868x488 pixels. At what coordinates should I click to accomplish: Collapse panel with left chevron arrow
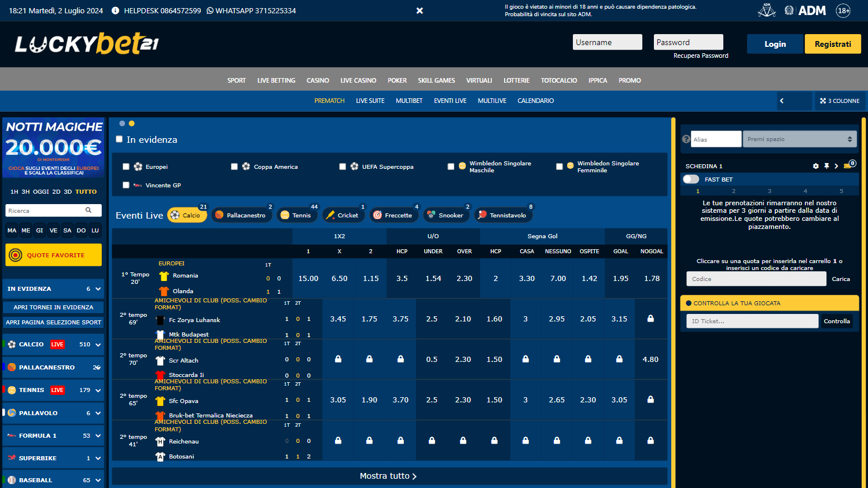[x=782, y=101]
